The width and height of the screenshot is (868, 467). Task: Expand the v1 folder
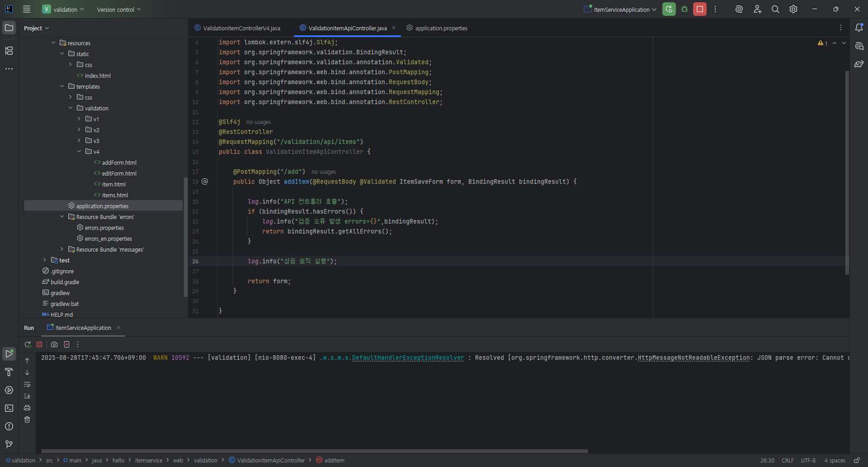79,119
